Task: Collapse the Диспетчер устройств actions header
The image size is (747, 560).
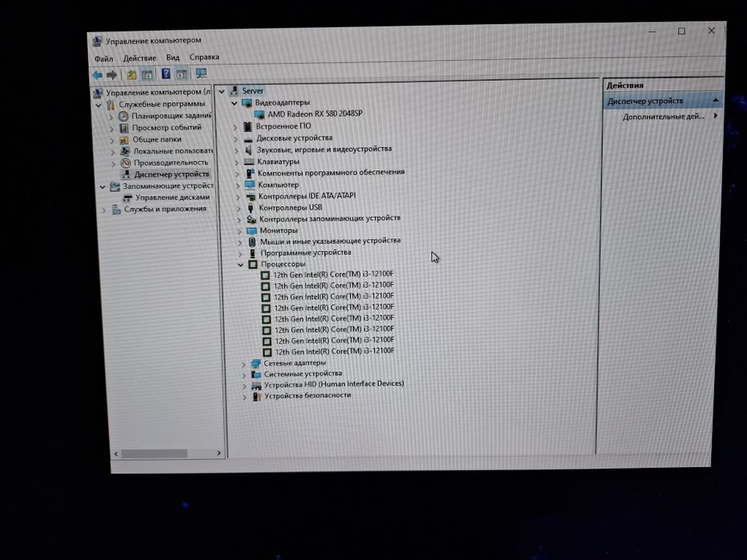Action: (716, 101)
